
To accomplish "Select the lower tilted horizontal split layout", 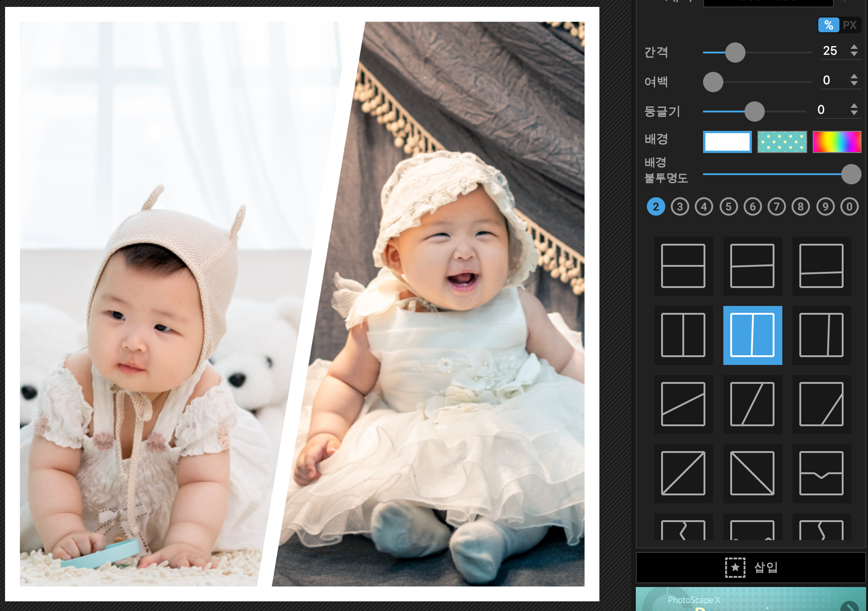I will click(x=821, y=266).
